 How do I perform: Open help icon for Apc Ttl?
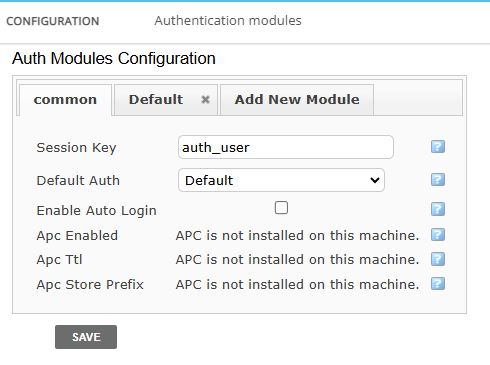[x=438, y=259]
